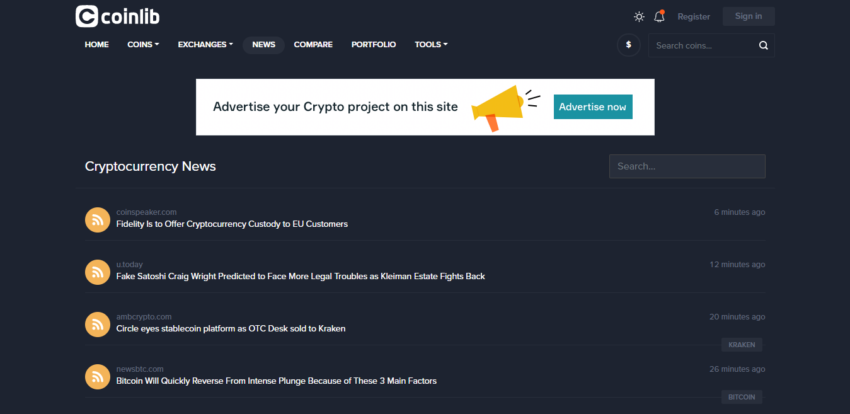Open the COMPARE page

click(313, 44)
